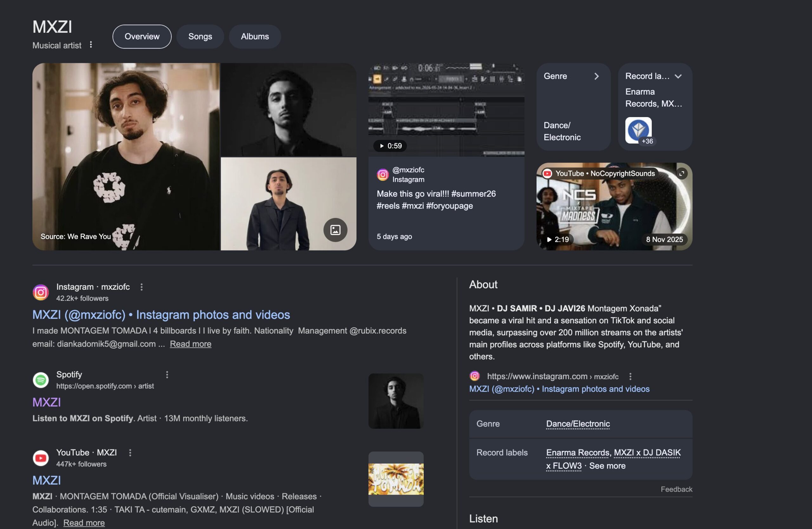This screenshot has height=529, width=812.
Task: Expand the Record labels card dropdown arrow
Action: coord(678,76)
